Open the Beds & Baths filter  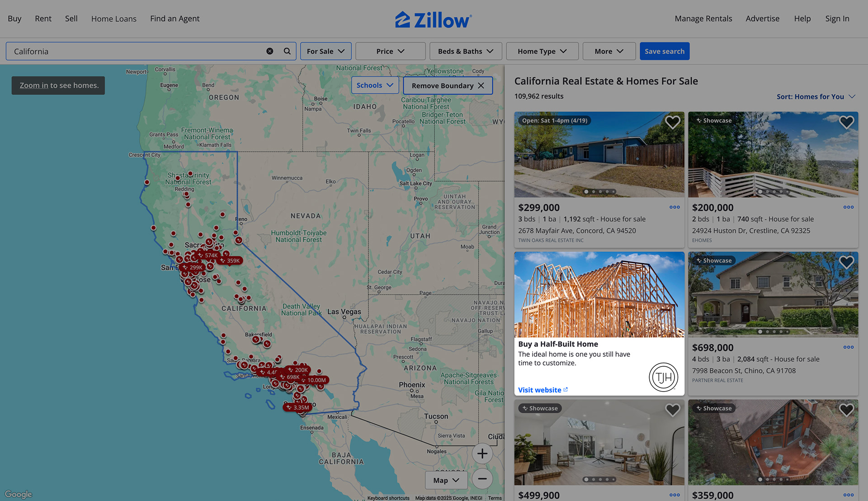coord(465,51)
